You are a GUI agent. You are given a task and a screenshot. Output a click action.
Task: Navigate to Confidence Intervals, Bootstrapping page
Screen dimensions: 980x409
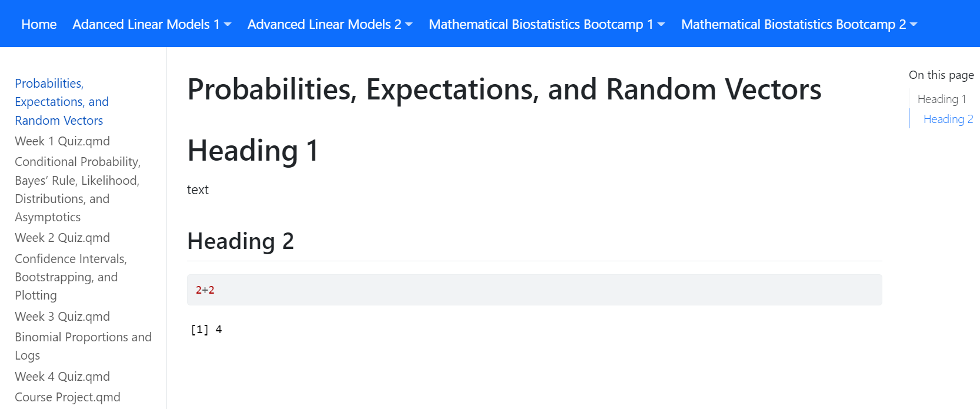click(71, 277)
